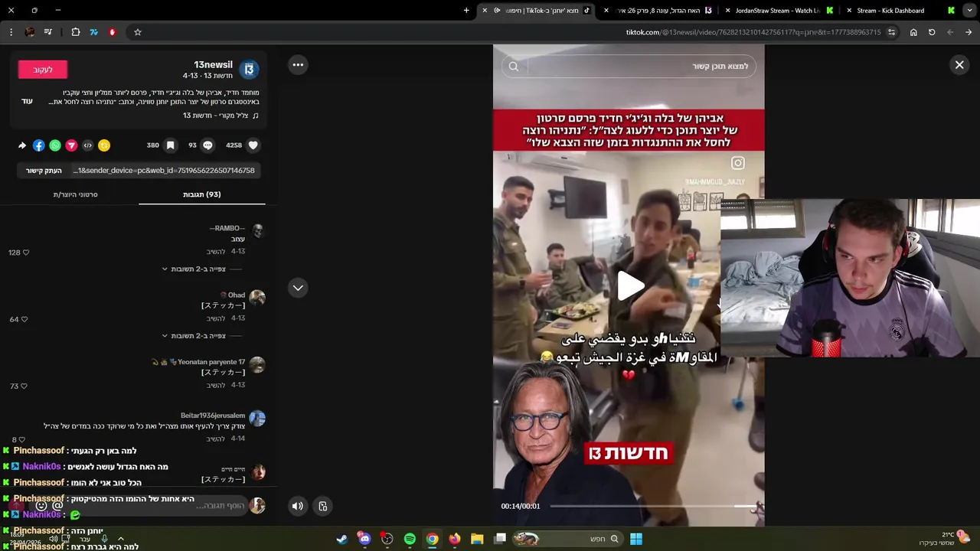The width and height of the screenshot is (980, 551).
Task: Expand description with the עוד link
Action: point(27,101)
